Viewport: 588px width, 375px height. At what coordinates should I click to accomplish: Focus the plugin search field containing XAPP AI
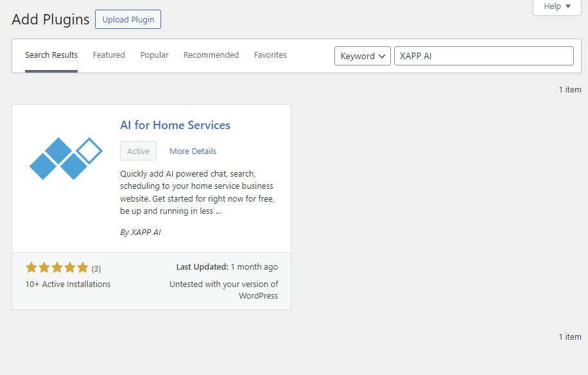[x=484, y=56]
